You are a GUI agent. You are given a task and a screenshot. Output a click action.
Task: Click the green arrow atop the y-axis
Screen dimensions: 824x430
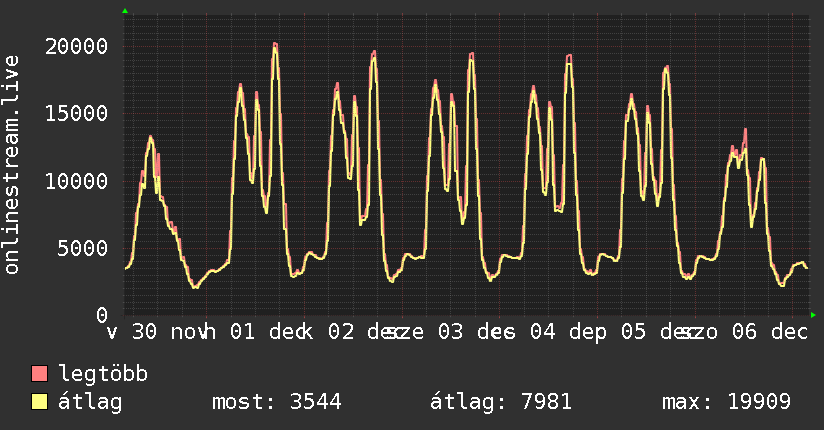tap(125, 11)
